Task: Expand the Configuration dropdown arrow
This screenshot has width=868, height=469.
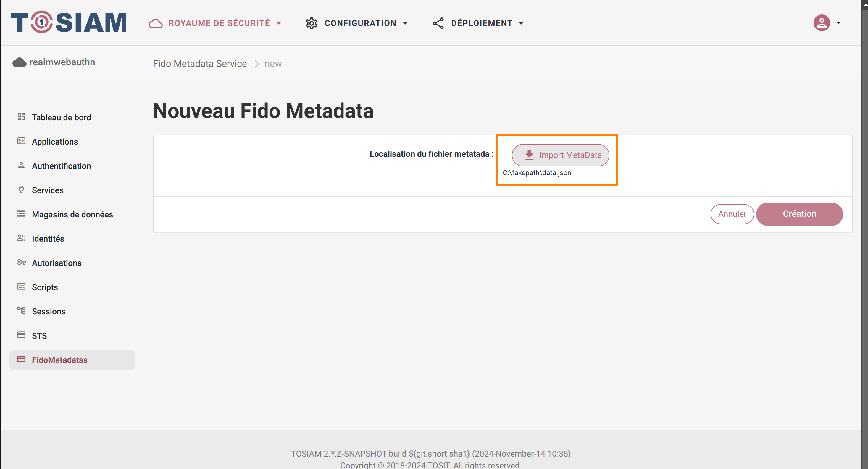Action: click(x=405, y=23)
